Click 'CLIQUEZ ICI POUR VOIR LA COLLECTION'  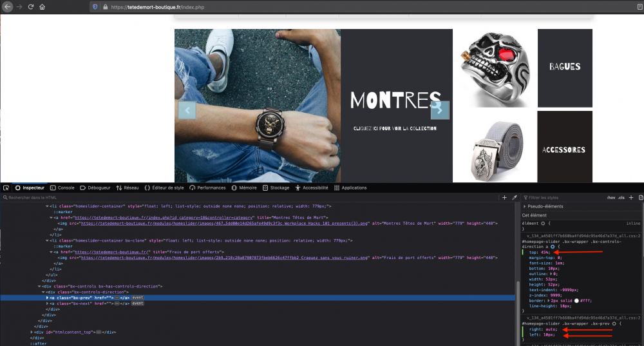point(395,129)
